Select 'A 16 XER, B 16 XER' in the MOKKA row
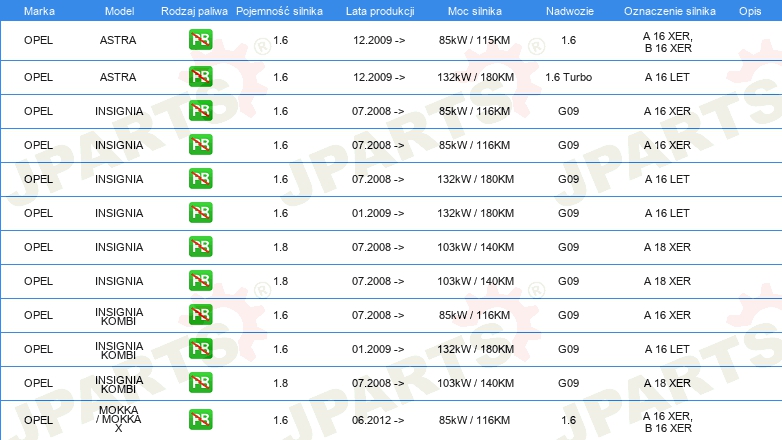The width and height of the screenshot is (782, 440). pos(668,422)
